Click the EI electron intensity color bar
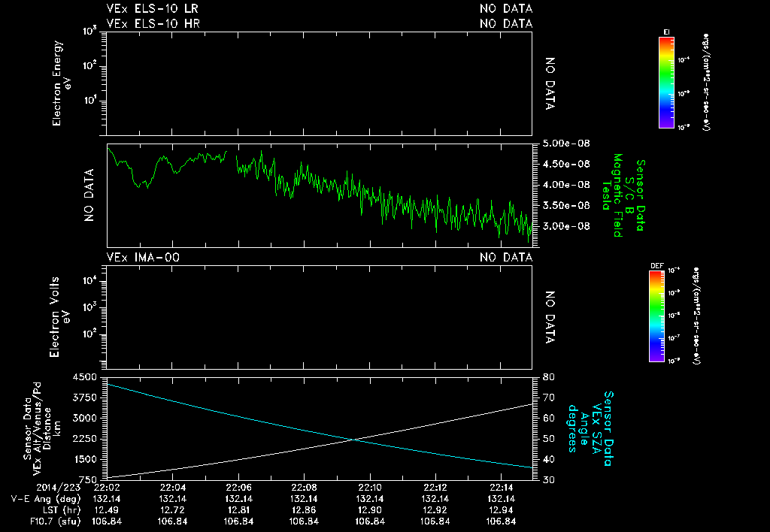 (666, 83)
